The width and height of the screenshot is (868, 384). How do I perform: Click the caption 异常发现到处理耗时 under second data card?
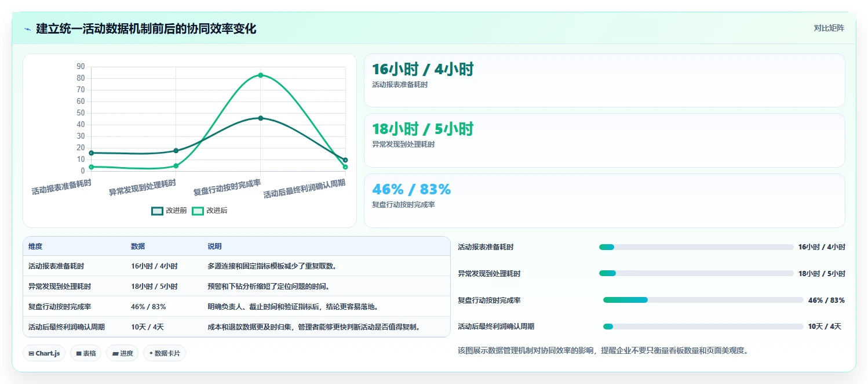403,144
